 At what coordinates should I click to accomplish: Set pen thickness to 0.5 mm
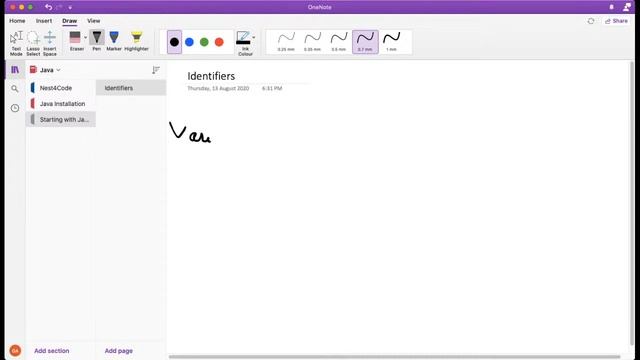339,42
